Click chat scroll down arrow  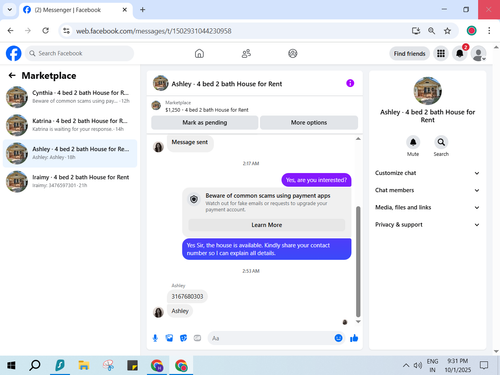(x=358, y=322)
